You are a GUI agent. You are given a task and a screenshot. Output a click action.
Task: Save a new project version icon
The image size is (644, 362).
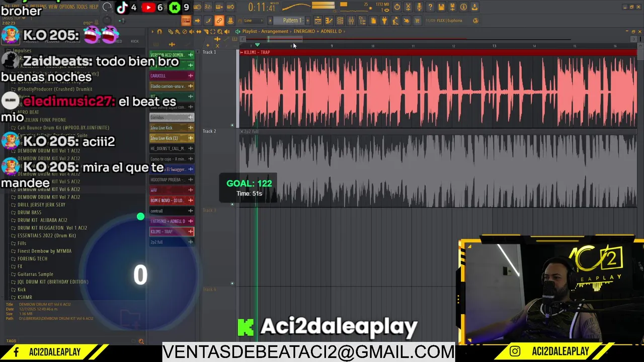[452, 7]
